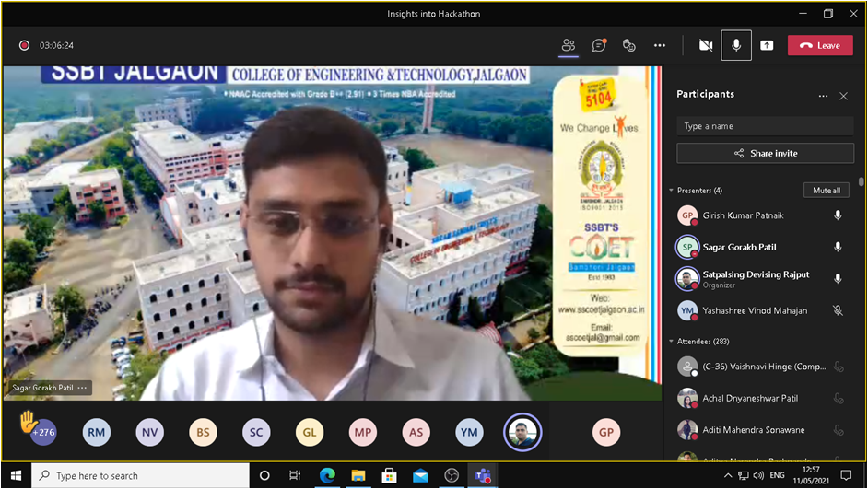Screen dimensions: 868x489
Task: Open the network icon in system tray
Action: click(744, 476)
